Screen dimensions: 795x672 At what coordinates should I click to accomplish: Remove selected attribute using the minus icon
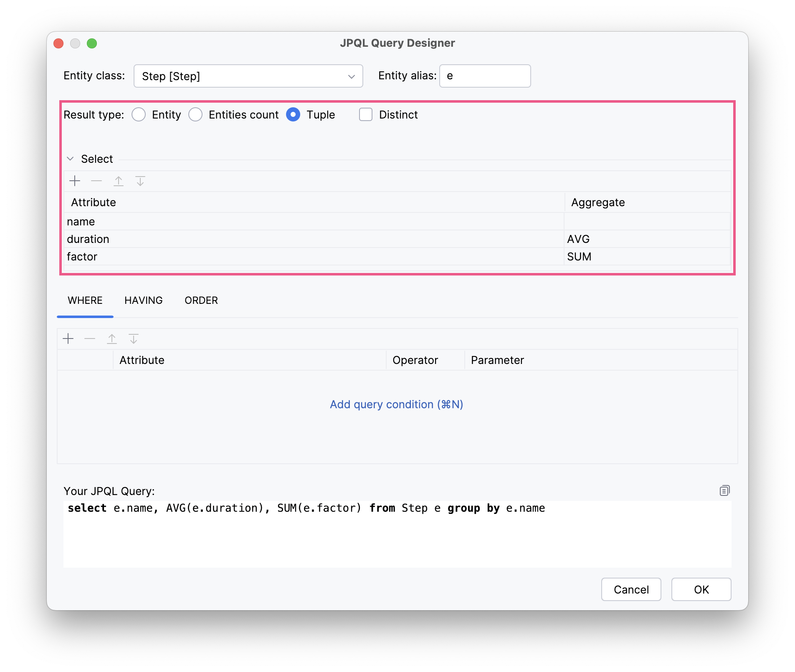coord(96,181)
